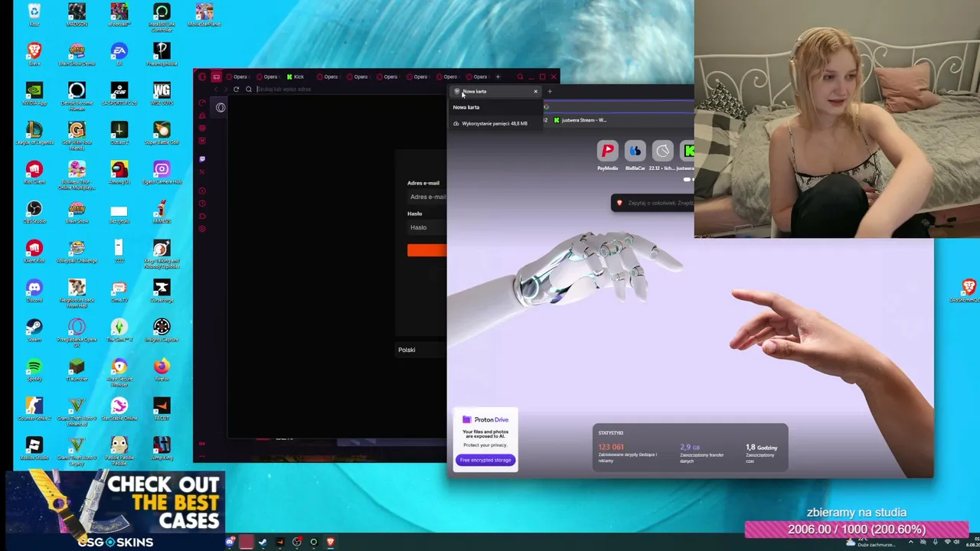Open Discord desktop shortcut
The width and height of the screenshot is (980, 551).
(x=34, y=291)
